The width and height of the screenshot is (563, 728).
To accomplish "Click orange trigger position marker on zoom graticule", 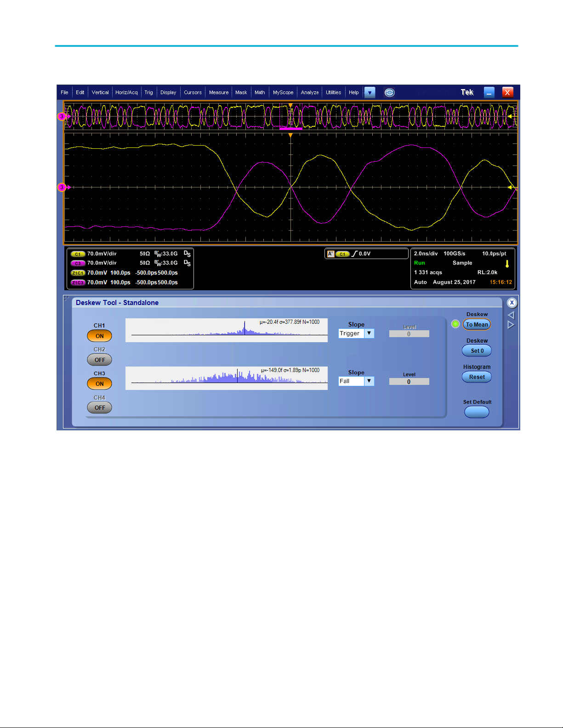I will 290,135.
